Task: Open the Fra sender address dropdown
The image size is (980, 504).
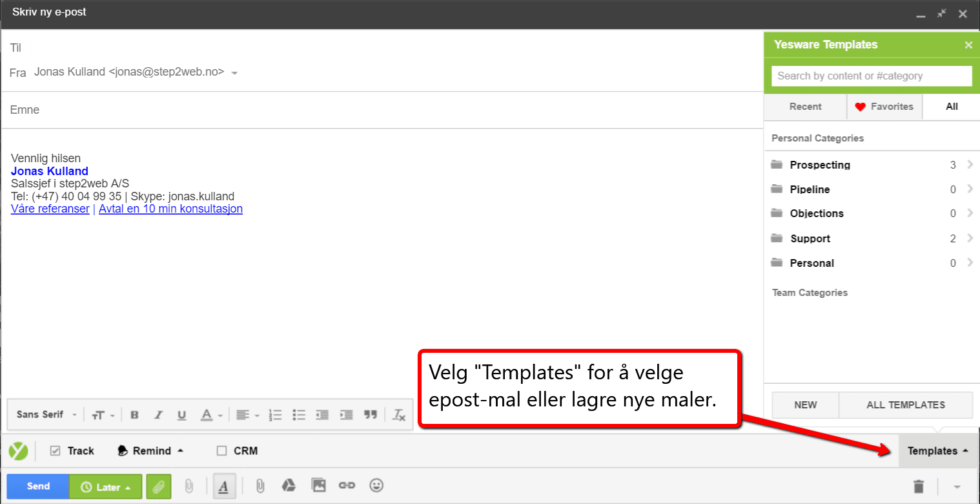Action: (x=234, y=73)
